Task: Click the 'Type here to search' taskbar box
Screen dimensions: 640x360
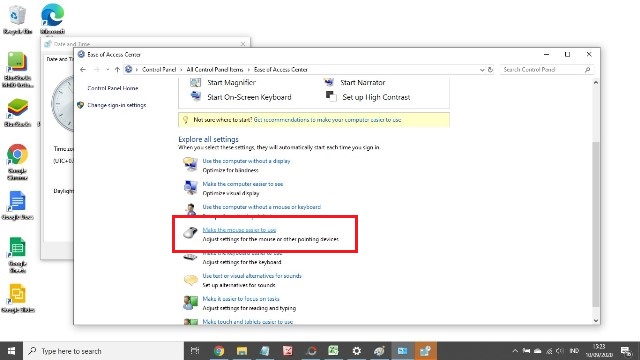Action: click(x=104, y=351)
